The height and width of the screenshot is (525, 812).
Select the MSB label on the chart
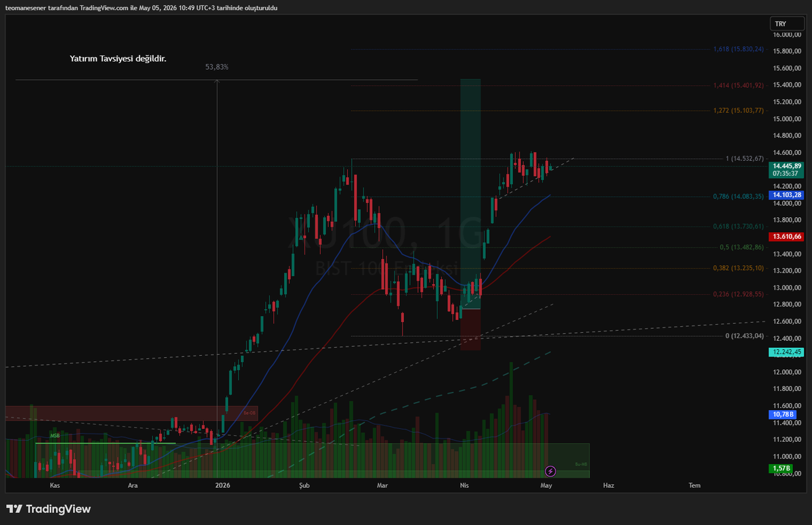tap(55, 436)
